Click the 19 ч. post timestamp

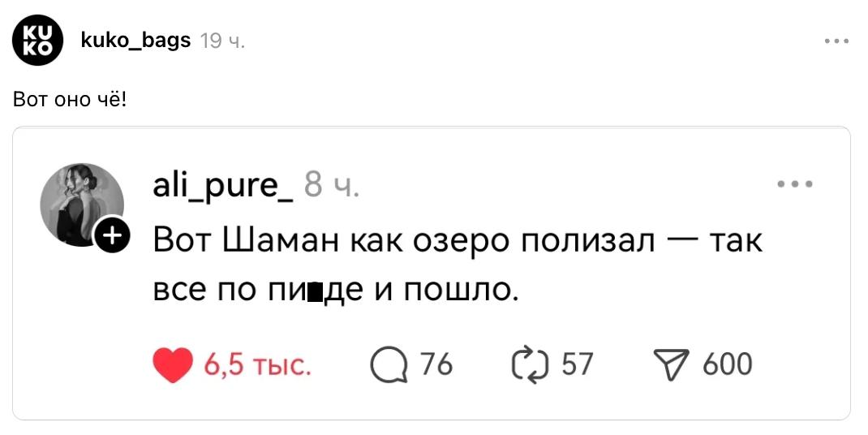pos(222,41)
